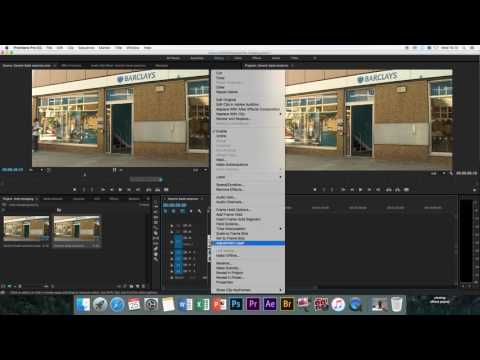Select Ripple Delete in context menu

(x=248, y=92)
